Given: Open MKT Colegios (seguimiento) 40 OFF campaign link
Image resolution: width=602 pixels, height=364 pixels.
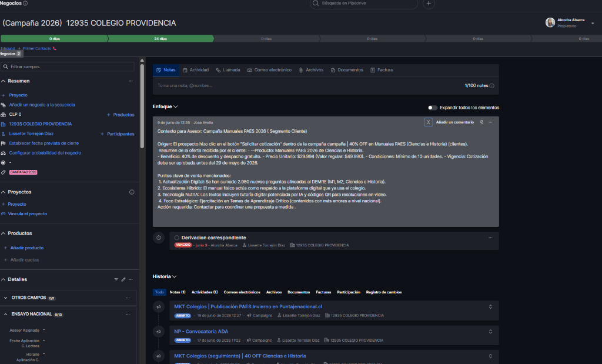Looking at the screenshot, I should click(x=240, y=356).
